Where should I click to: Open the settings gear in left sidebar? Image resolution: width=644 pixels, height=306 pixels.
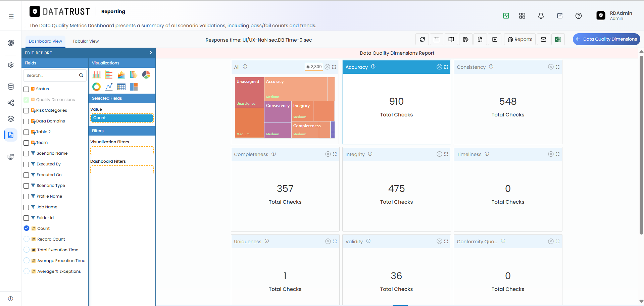point(11,65)
